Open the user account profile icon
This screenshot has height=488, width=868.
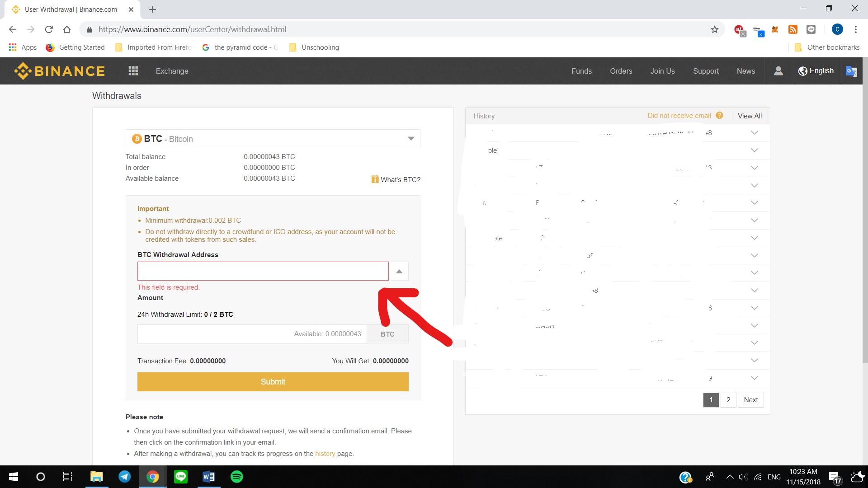click(778, 71)
